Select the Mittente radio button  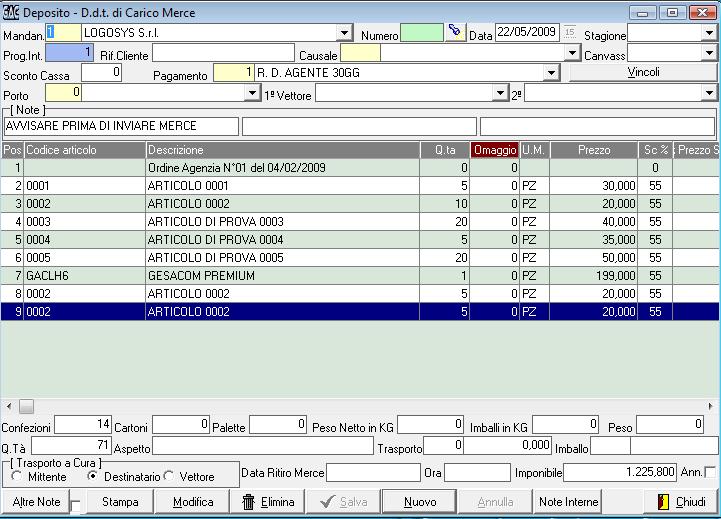click(17, 476)
